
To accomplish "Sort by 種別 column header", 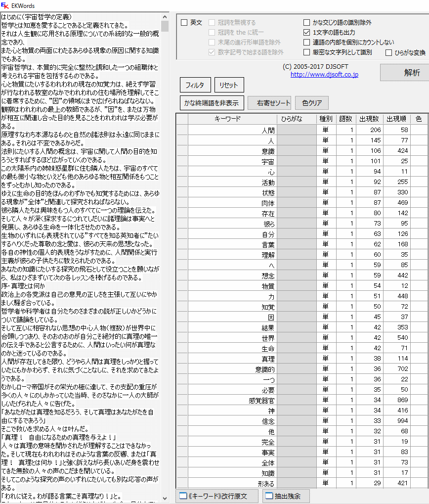I will point(326,119).
